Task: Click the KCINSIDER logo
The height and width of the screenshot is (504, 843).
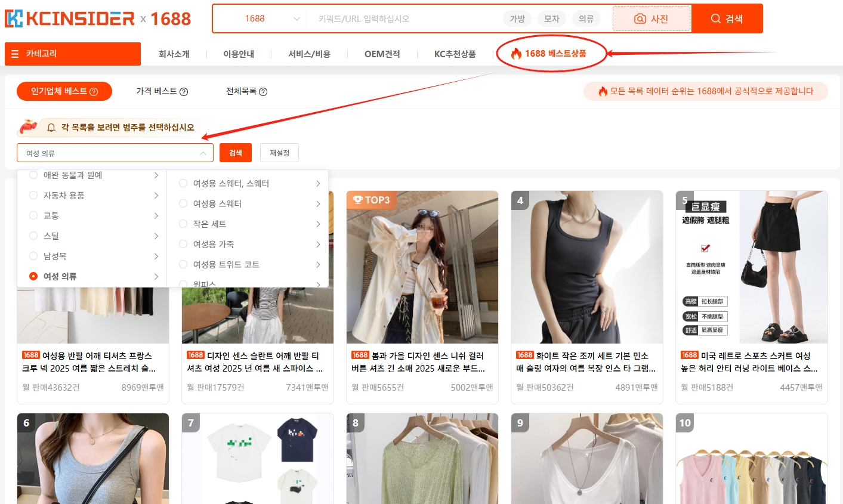Action: coord(70,18)
